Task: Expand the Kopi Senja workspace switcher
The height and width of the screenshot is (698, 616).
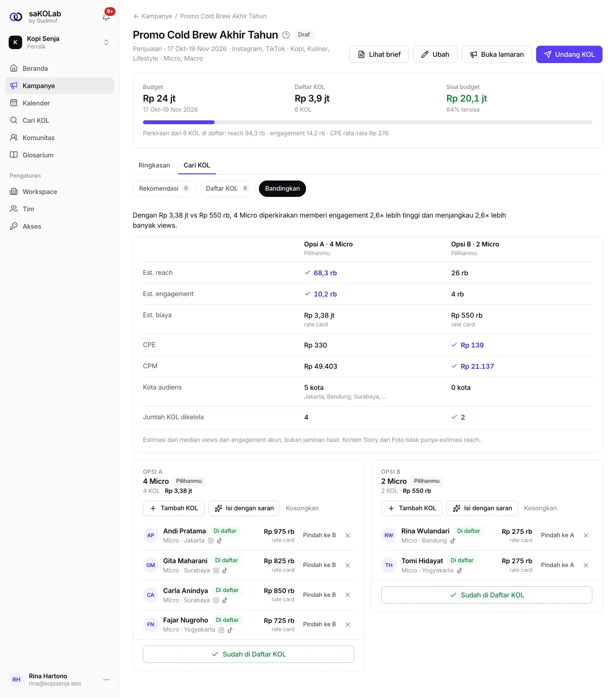Action: pyautogui.click(x=60, y=42)
